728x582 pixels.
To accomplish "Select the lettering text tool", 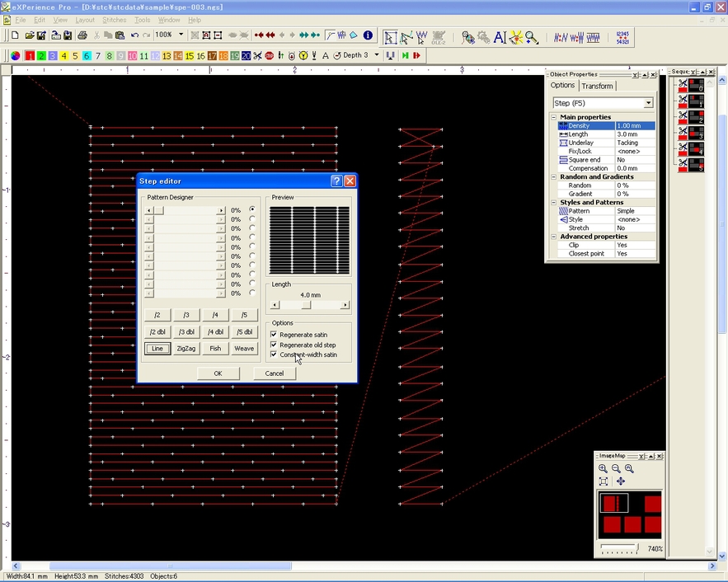I will 500,37.
